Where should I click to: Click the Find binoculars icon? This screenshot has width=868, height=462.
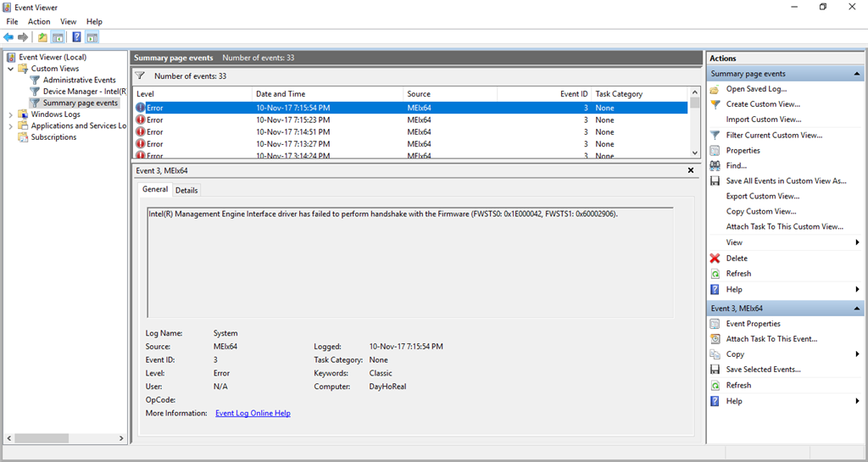[x=715, y=165]
